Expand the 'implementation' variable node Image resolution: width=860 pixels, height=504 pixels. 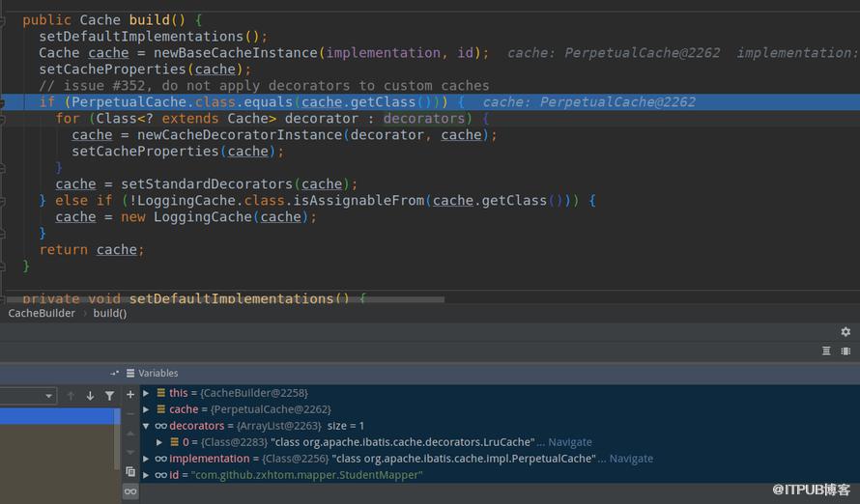click(146, 459)
